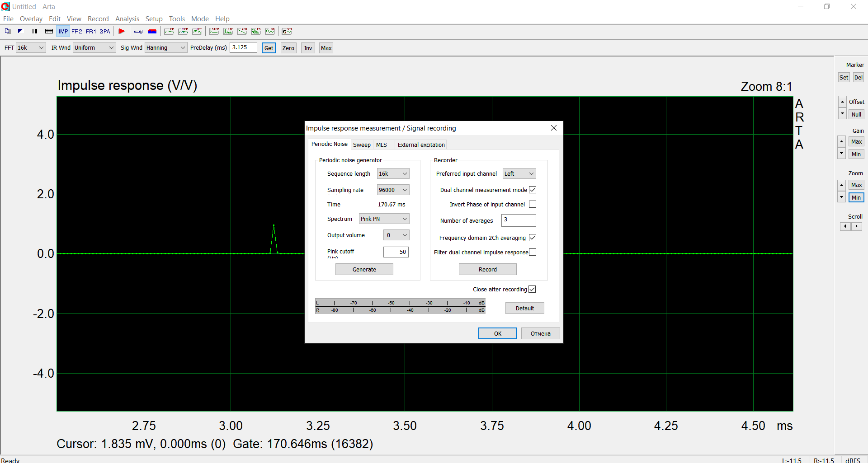
Task: Switch to FR2 dual channel mode
Action: coord(77,31)
